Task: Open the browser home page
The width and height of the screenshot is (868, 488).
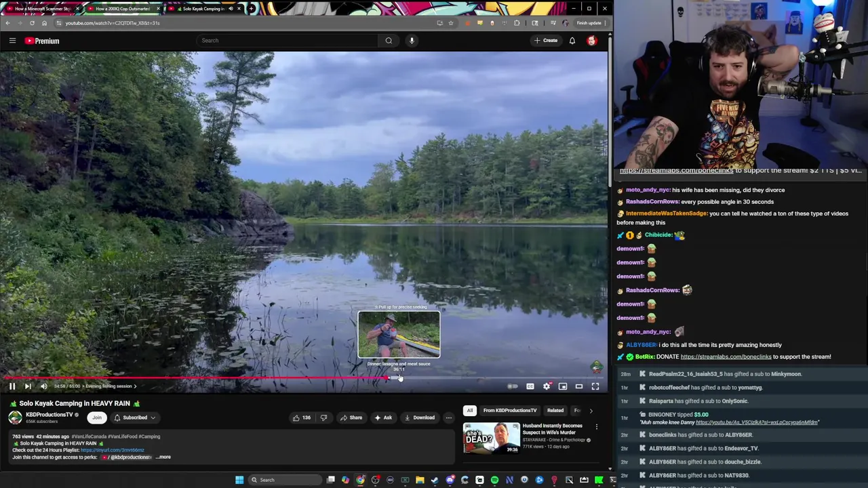Action: tap(45, 23)
